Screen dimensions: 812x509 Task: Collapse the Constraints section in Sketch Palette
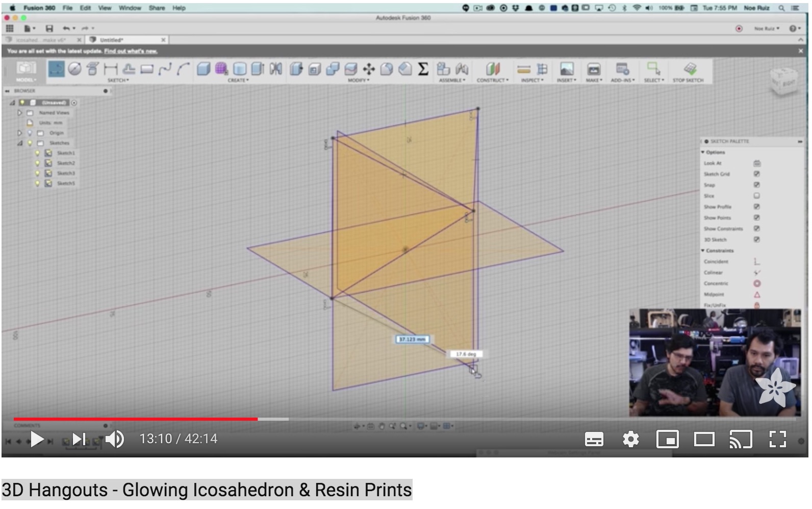[x=703, y=251]
